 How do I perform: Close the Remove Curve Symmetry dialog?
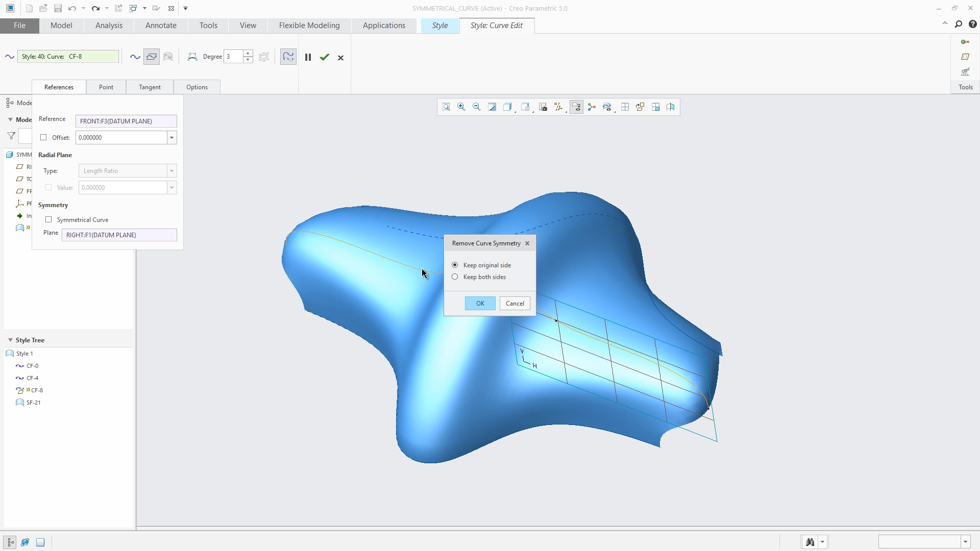tap(527, 243)
